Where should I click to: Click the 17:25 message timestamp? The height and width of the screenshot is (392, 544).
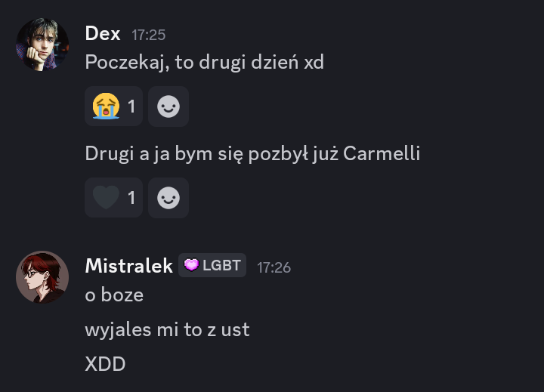click(x=149, y=35)
